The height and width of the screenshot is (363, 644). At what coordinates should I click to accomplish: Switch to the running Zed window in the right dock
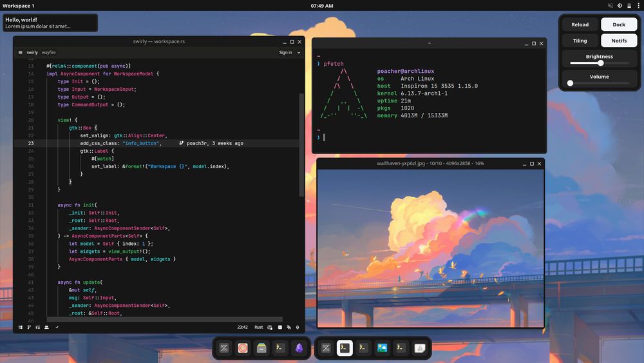point(326,348)
